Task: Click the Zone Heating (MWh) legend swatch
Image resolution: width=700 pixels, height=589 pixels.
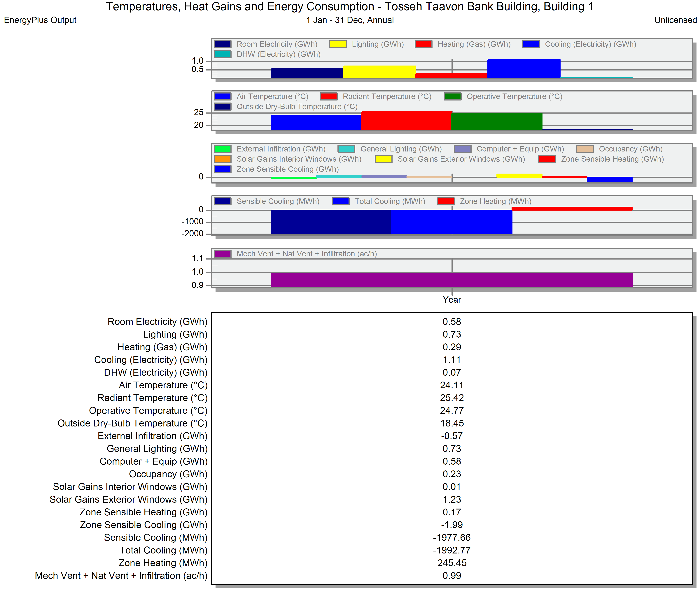Action: pos(446,201)
